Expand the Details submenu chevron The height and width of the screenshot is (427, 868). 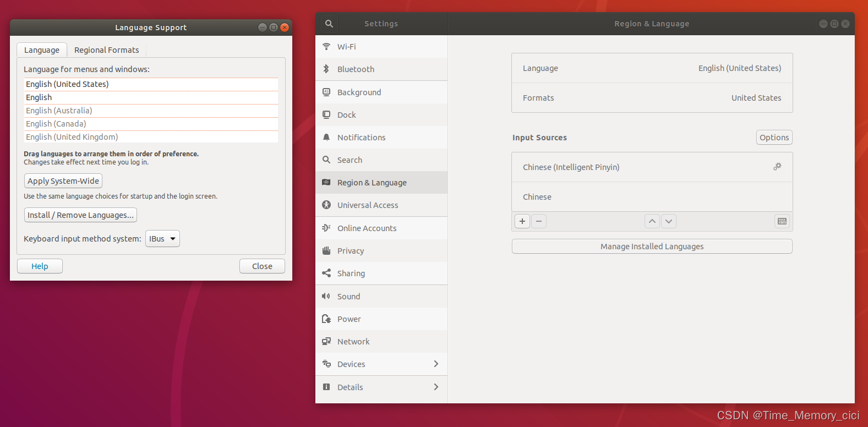click(436, 387)
